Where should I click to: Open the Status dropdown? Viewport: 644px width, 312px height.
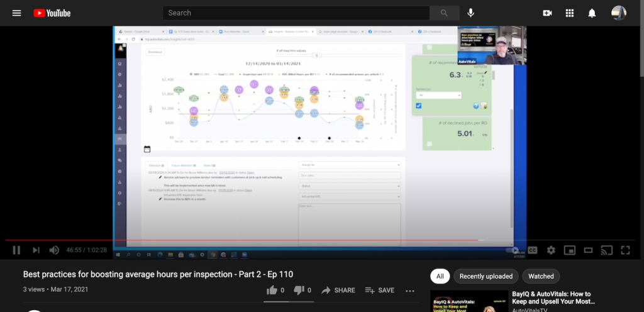[350, 186]
